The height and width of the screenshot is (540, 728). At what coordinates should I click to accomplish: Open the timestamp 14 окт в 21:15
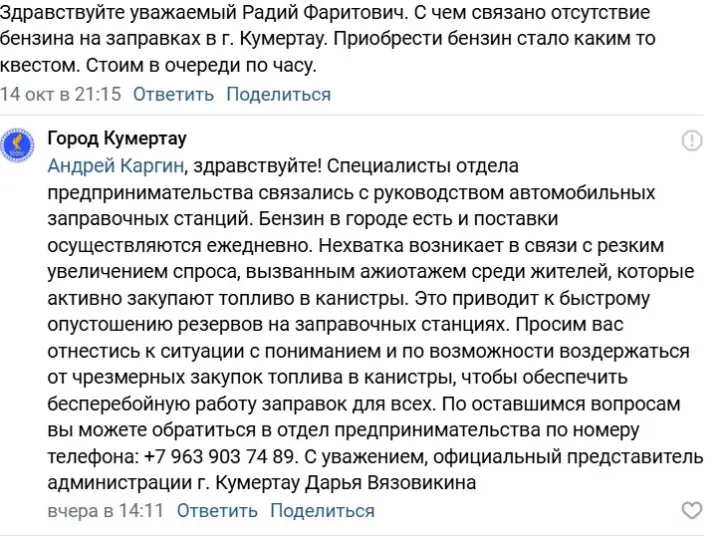(x=61, y=94)
